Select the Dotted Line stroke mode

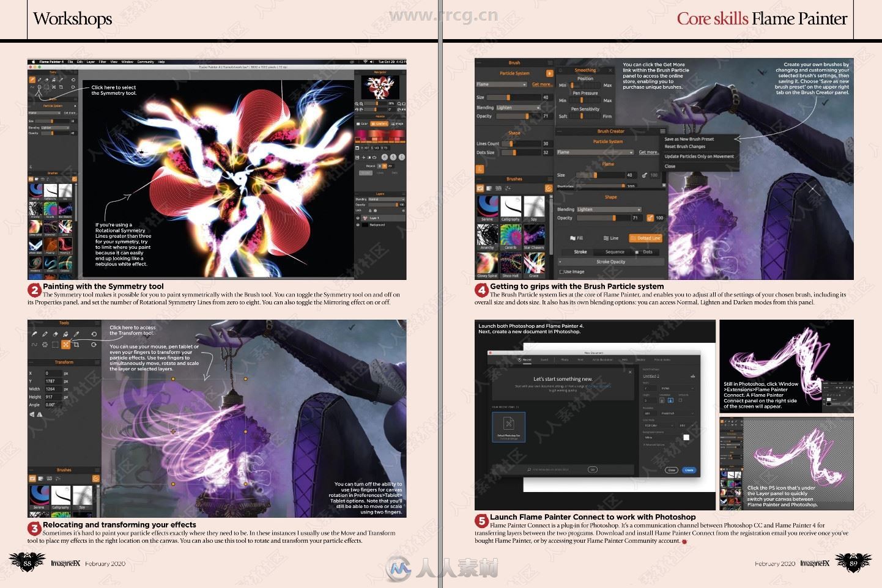click(646, 238)
